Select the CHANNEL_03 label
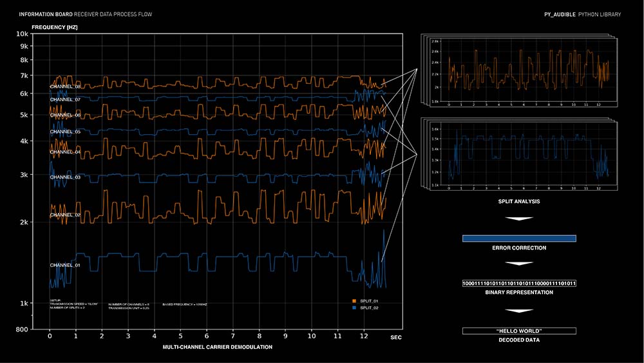The height and width of the screenshot is (363, 644). coord(65,177)
